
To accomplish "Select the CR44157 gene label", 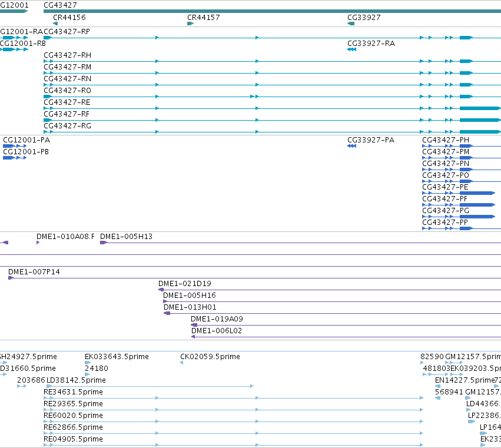I will click(204, 18).
